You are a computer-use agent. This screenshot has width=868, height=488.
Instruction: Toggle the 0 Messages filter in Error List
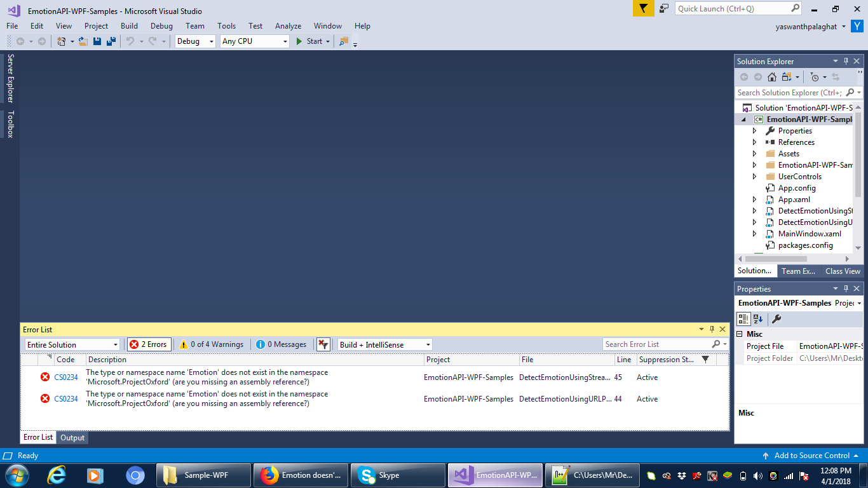pyautogui.click(x=281, y=344)
